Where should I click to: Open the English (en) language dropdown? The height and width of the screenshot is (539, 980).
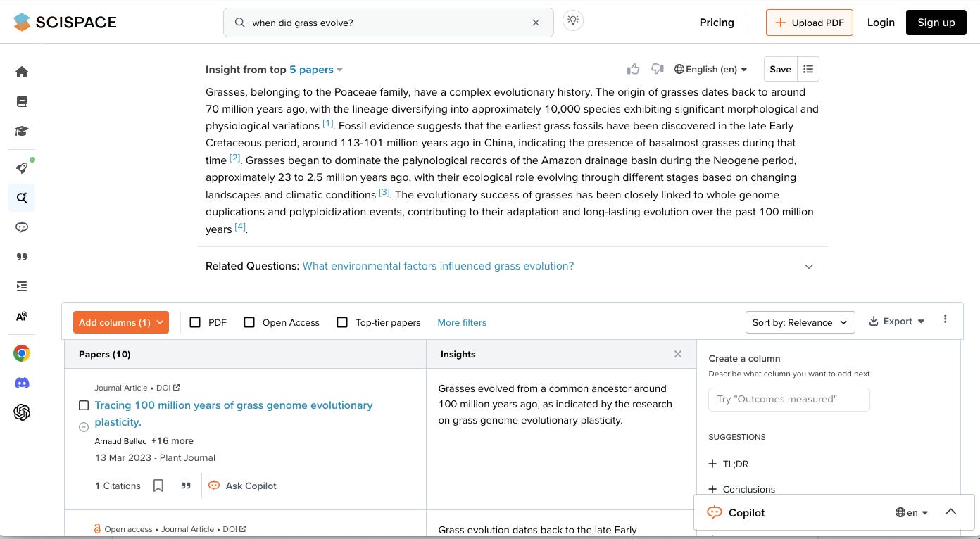711,69
